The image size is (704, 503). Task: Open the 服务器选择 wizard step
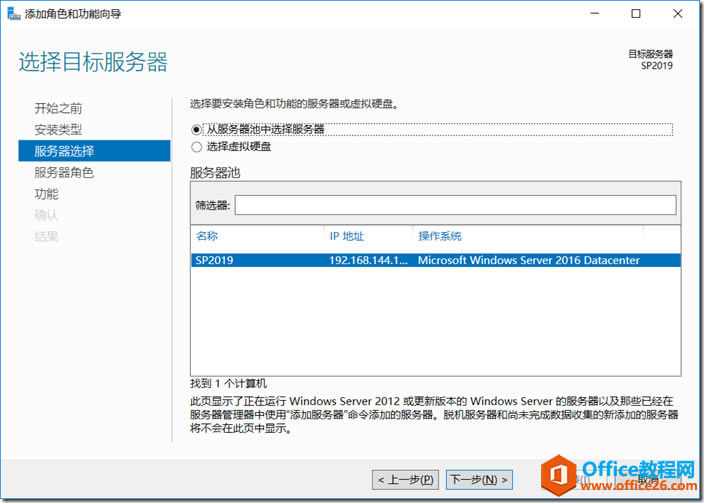click(94, 151)
